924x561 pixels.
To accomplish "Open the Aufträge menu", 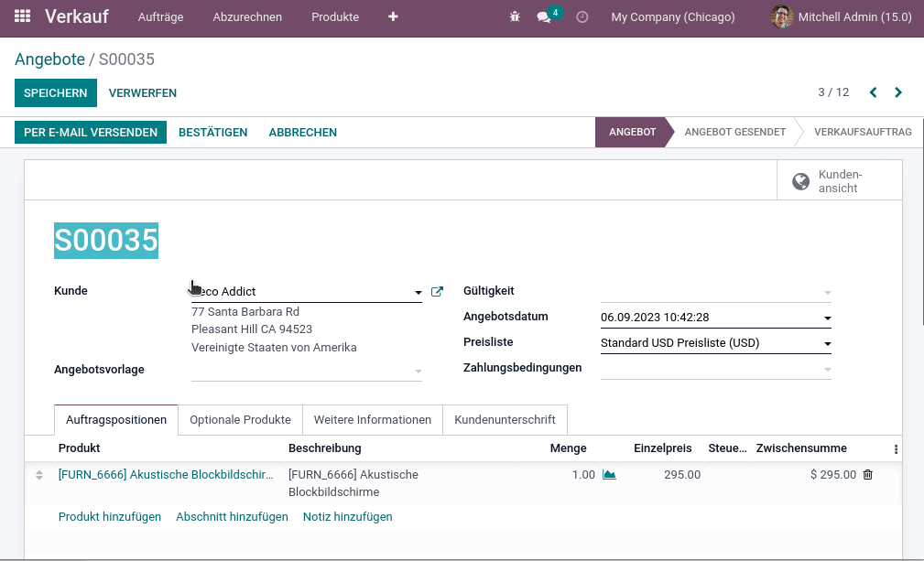I will pyautogui.click(x=161, y=17).
